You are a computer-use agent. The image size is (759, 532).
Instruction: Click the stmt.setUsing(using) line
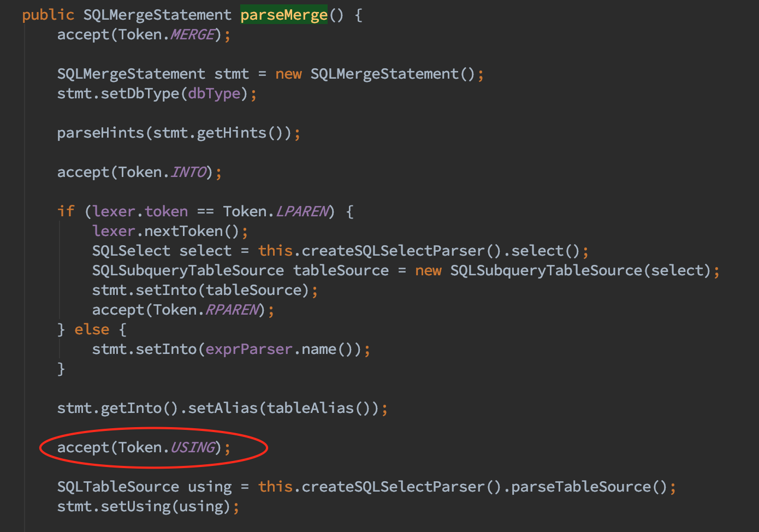(148, 507)
